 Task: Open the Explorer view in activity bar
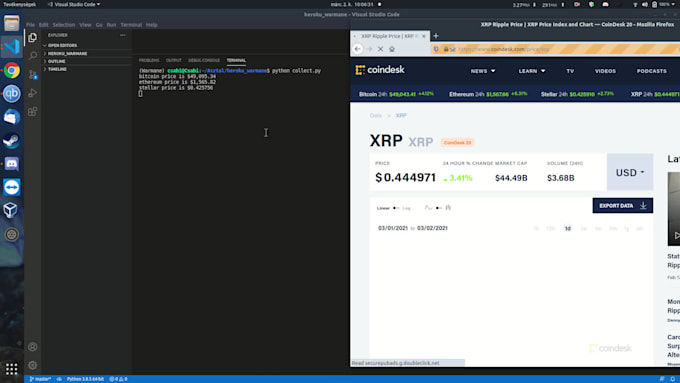point(33,38)
